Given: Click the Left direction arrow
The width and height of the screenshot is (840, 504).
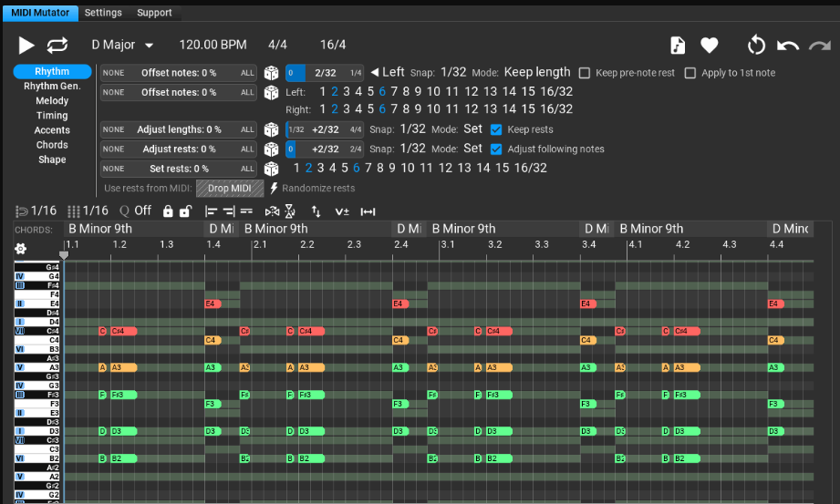Looking at the screenshot, I should (375, 72).
